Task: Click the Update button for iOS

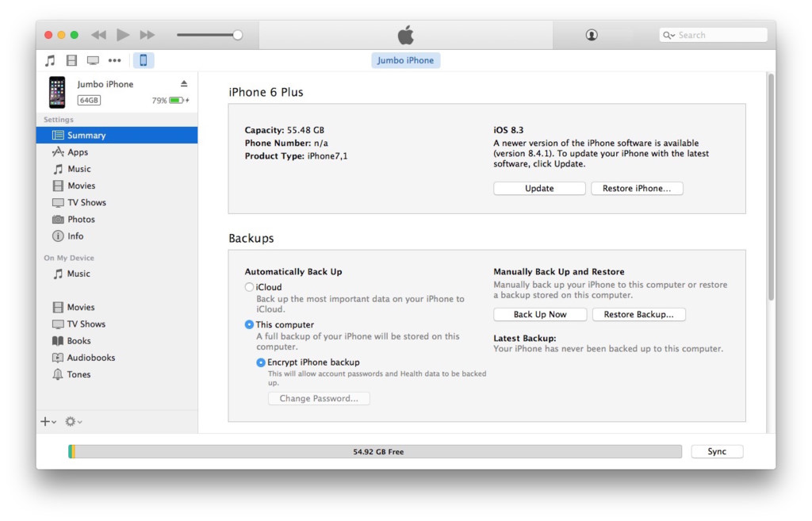Action: pos(539,189)
